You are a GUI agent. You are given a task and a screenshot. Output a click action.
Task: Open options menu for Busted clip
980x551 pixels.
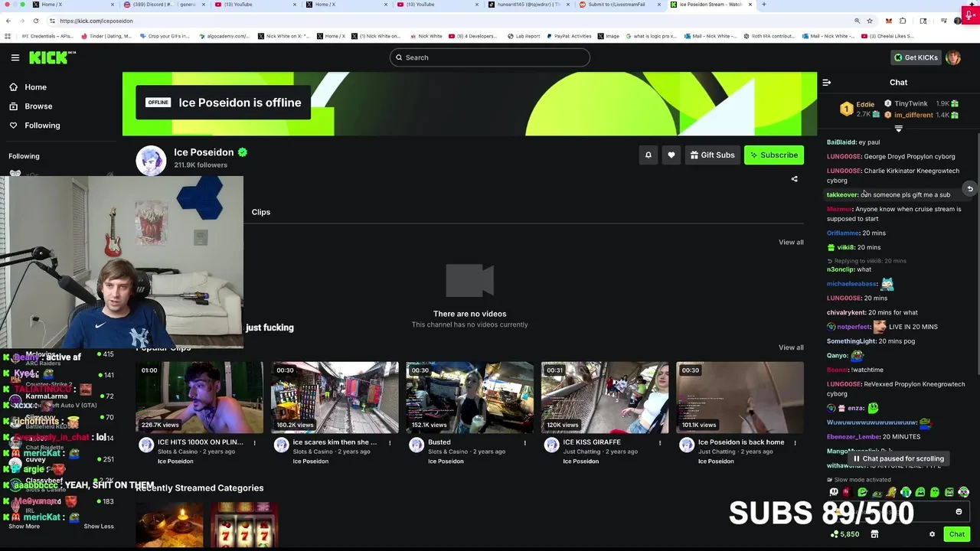tap(525, 442)
